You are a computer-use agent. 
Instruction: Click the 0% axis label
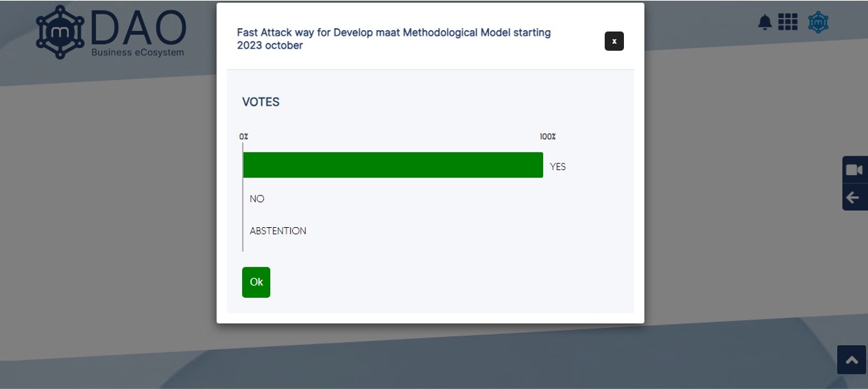[x=244, y=137]
